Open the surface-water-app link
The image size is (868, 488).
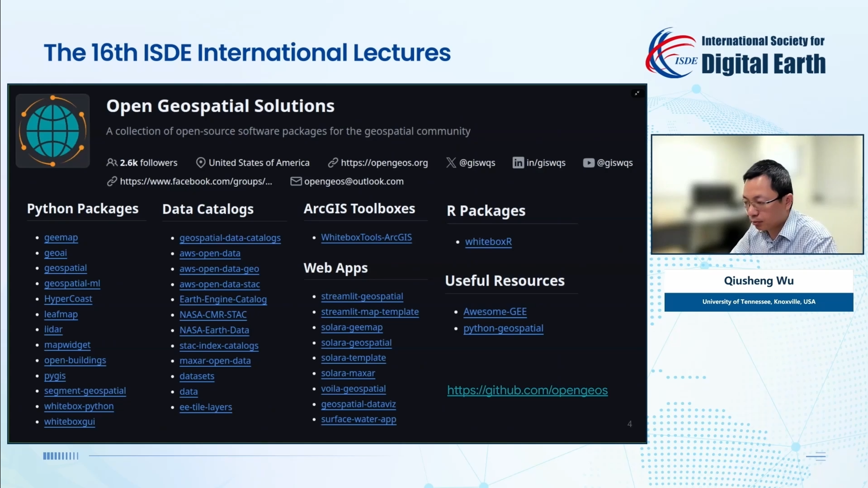[359, 419]
